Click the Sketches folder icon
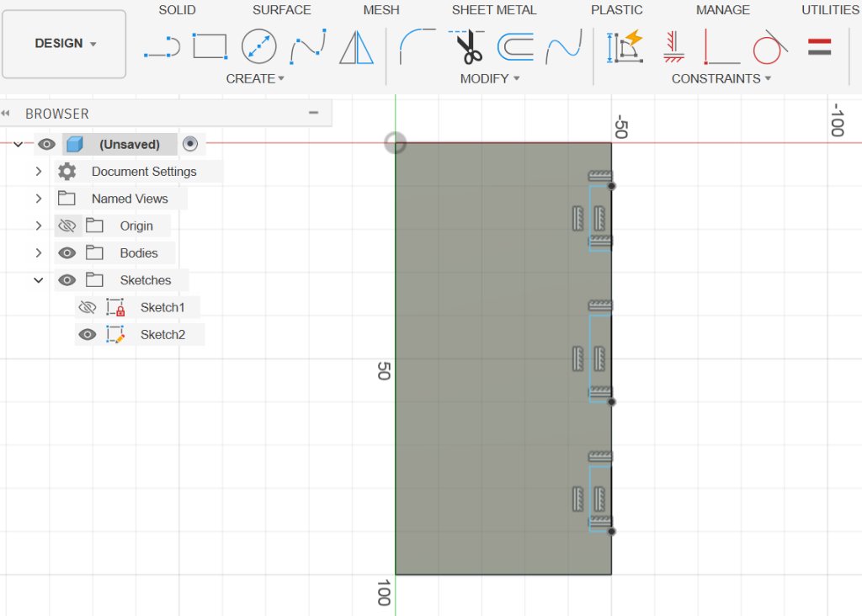 pyautogui.click(x=94, y=280)
